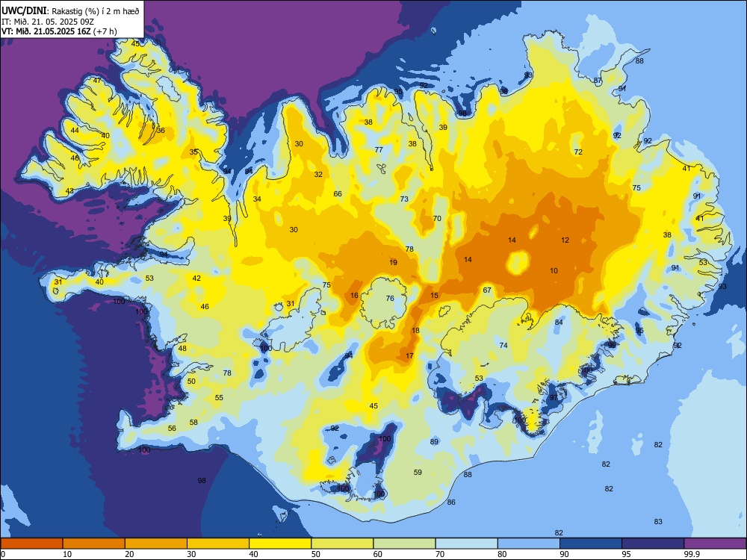Screen dimensions: 747x560
Task: Click the map humidity value 35
Action: click(193, 152)
